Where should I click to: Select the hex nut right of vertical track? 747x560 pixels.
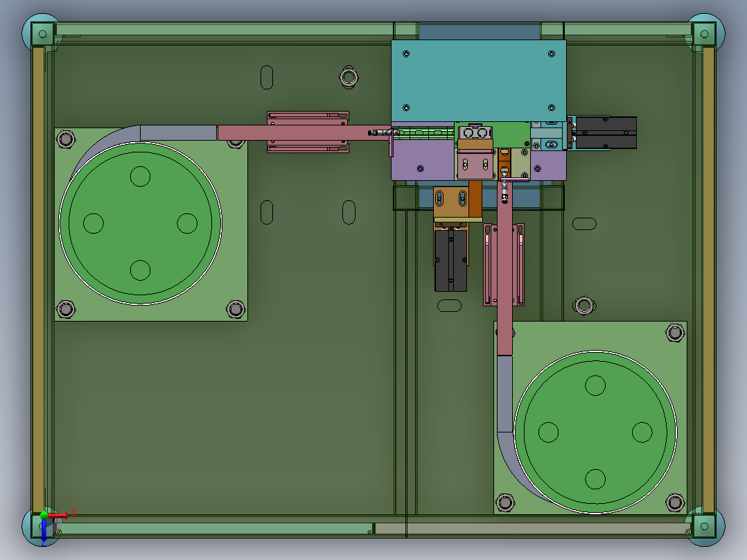[x=584, y=306]
